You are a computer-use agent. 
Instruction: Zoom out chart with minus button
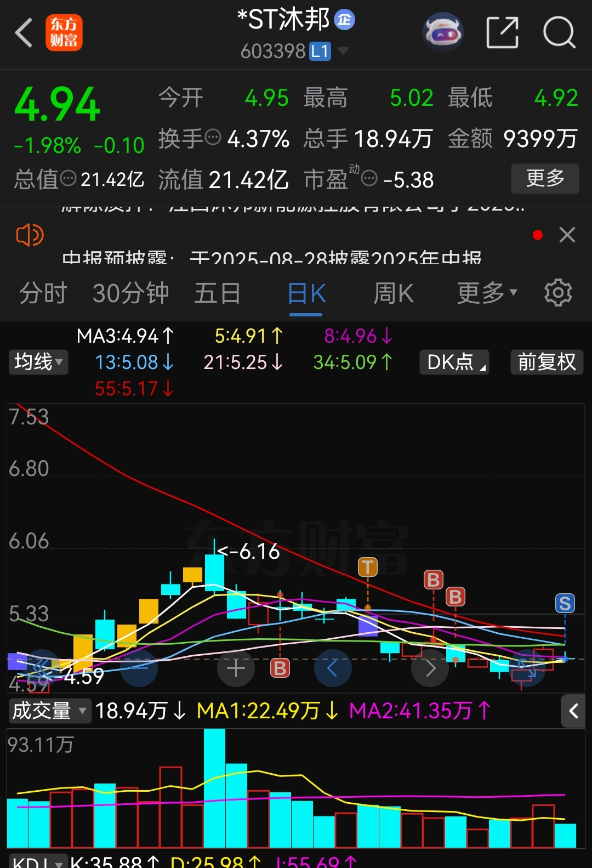click(x=139, y=668)
